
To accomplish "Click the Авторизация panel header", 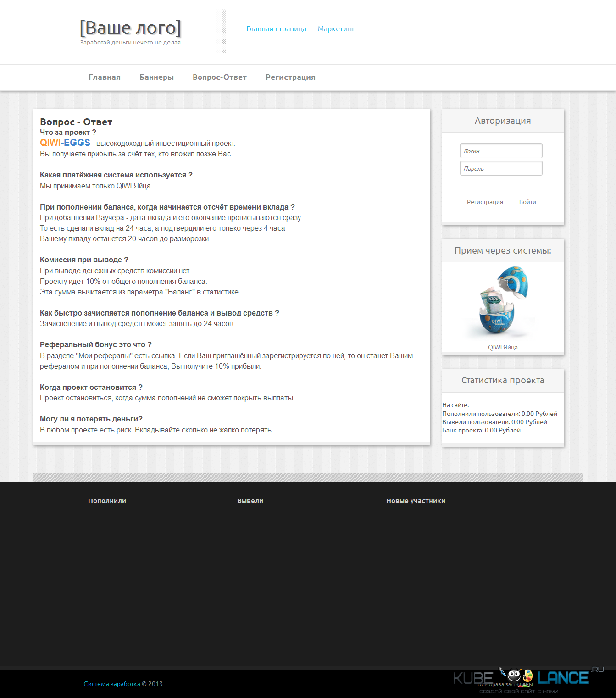I will pyautogui.click(x=503, y=121).
